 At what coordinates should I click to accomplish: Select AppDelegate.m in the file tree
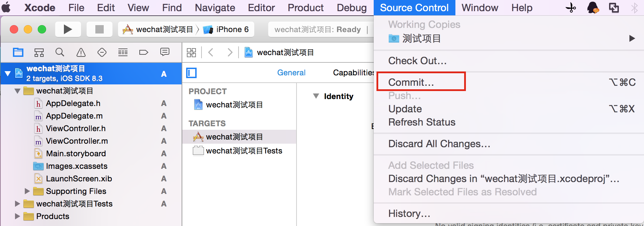(x=74, y=116)
